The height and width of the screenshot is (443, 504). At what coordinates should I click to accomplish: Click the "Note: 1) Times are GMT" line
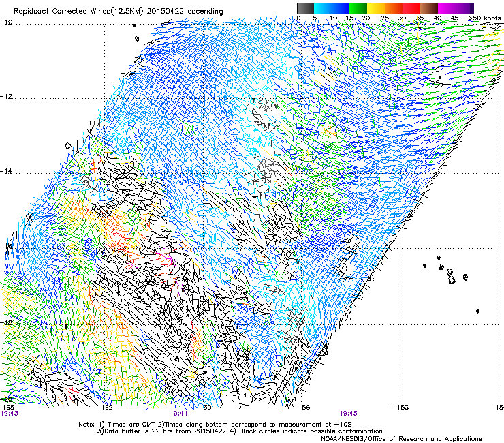(x=215, y=425)
